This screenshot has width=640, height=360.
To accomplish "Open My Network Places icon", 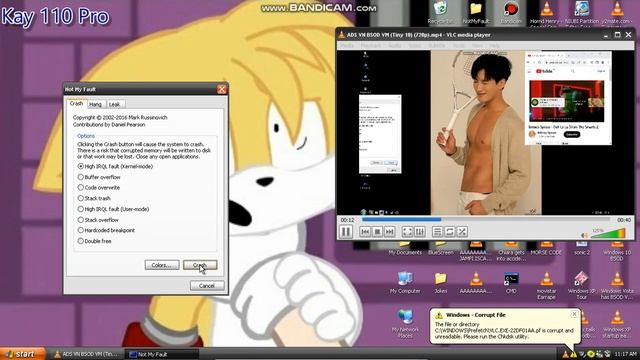I will [405, 323].
